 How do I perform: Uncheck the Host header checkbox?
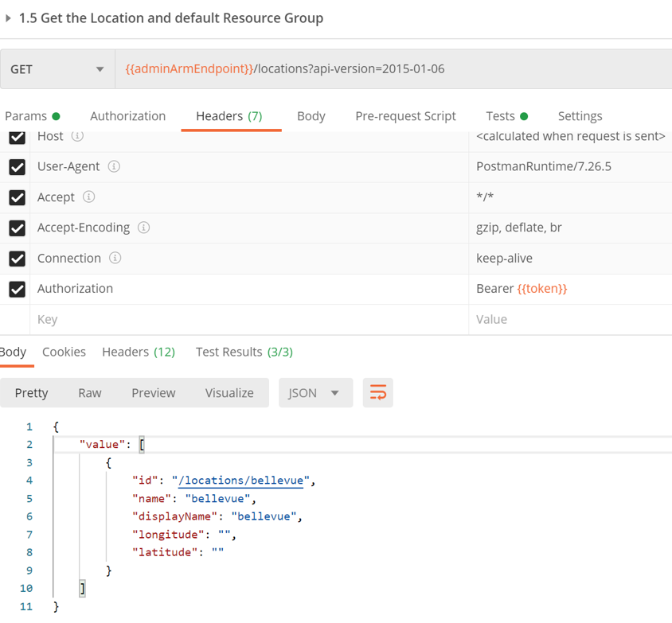click(18, 137)
